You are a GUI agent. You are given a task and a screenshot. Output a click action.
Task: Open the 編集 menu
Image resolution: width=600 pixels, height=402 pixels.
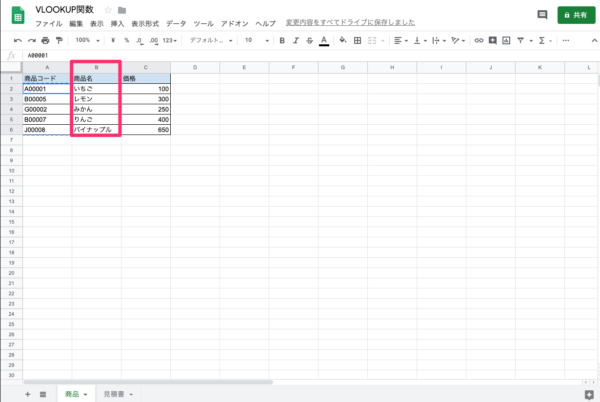(x=76, y=24)
